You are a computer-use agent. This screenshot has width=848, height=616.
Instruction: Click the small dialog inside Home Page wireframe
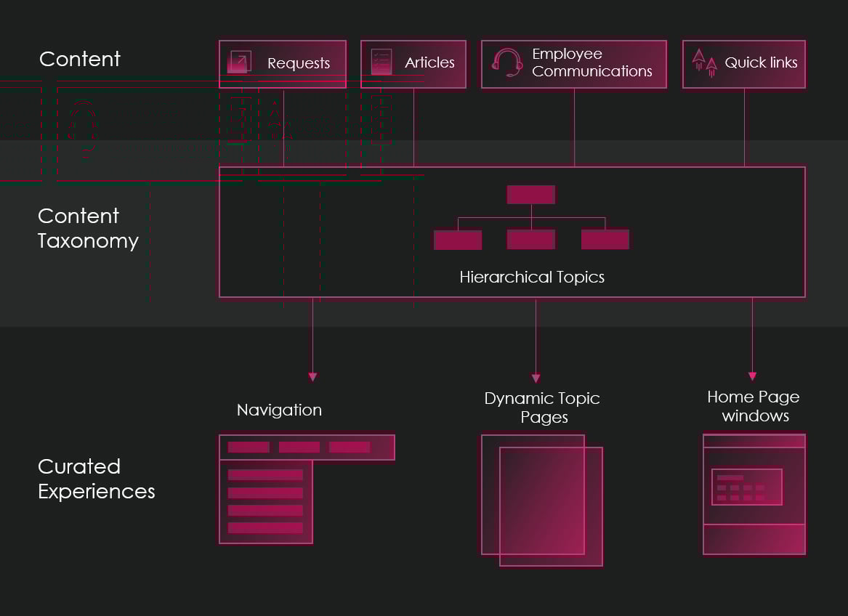click(747, 487)
